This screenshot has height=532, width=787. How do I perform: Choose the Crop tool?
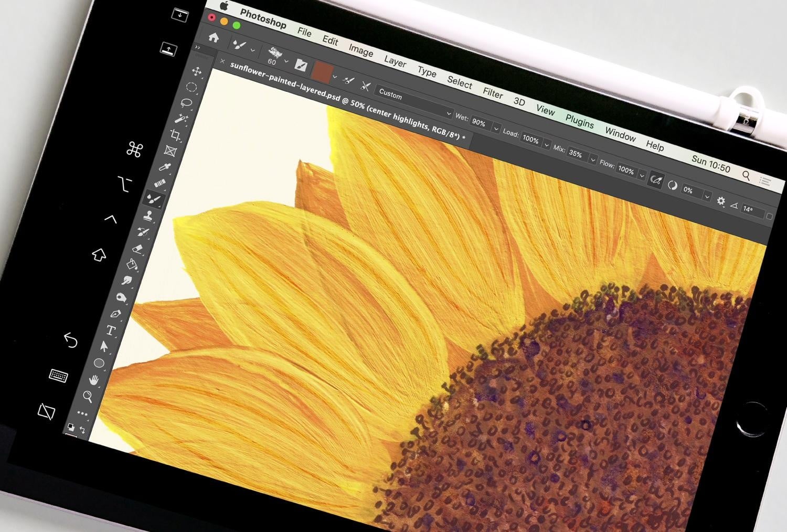176,135
